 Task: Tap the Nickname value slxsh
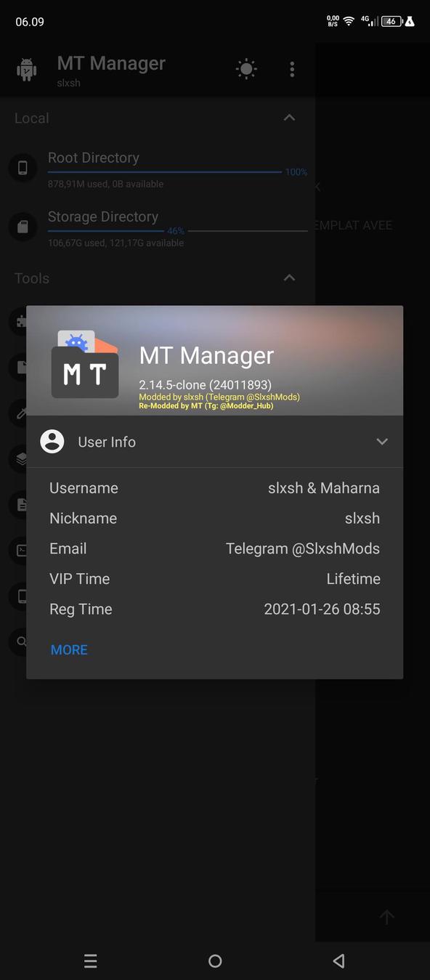(x=362, y=519)
